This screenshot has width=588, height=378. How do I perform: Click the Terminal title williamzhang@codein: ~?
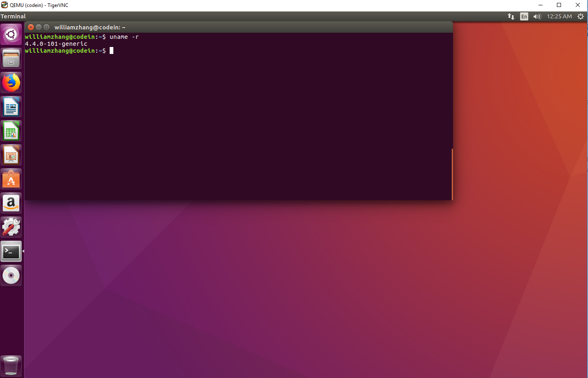[x=90, y=27]
